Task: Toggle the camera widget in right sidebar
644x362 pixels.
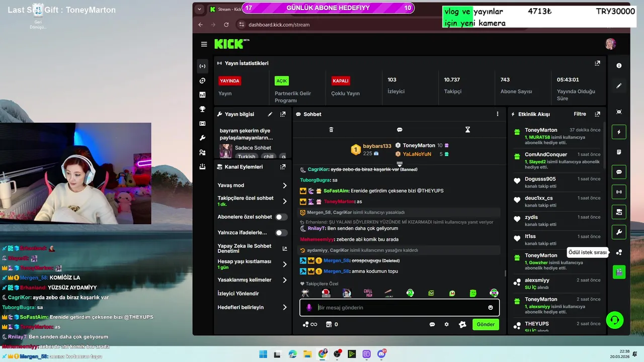Action: pyautogui.click(x=619, y=211)
